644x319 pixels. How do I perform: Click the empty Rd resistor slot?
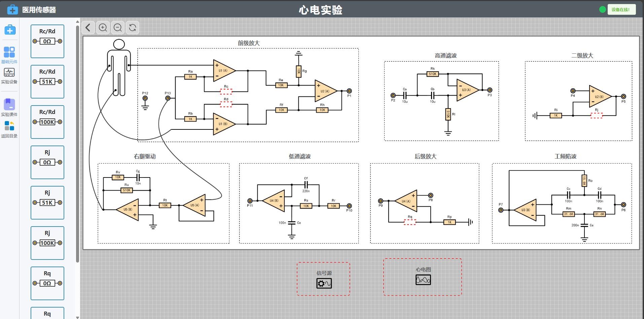point(226,104)
